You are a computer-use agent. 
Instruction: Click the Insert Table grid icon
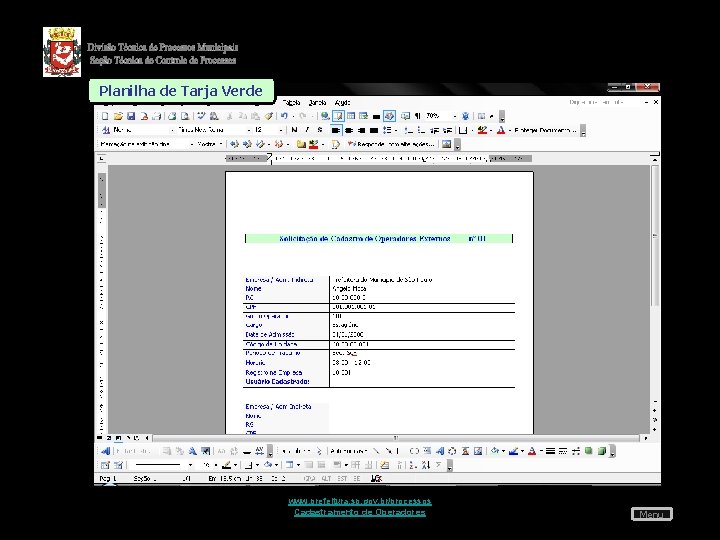pyautogui.click(x=351, y=116)
